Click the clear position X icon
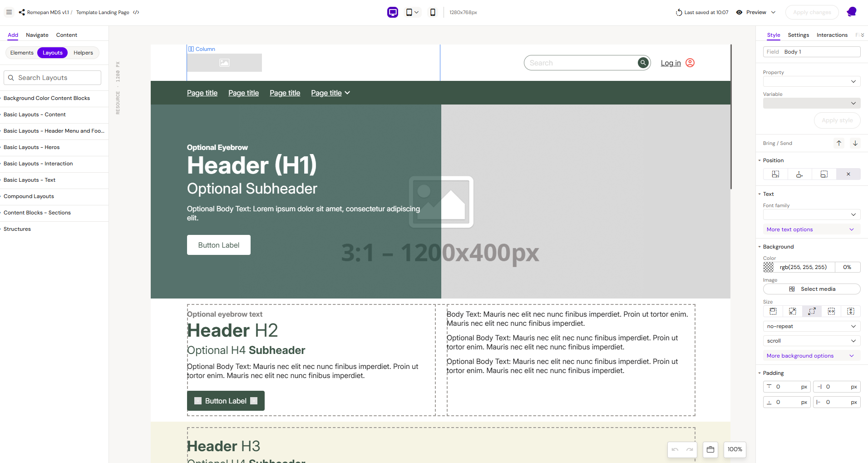 tap(848, 174)
